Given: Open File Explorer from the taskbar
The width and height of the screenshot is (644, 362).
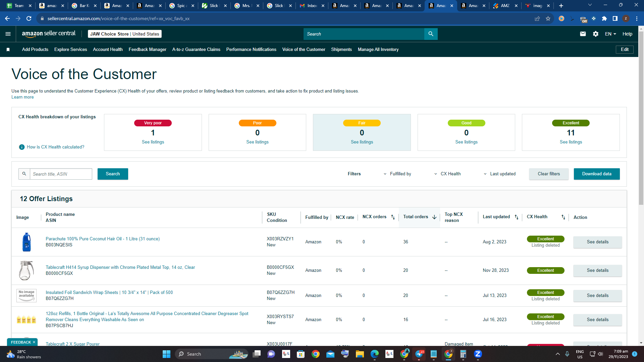Looking at the screenshot, I should [360, 354].
